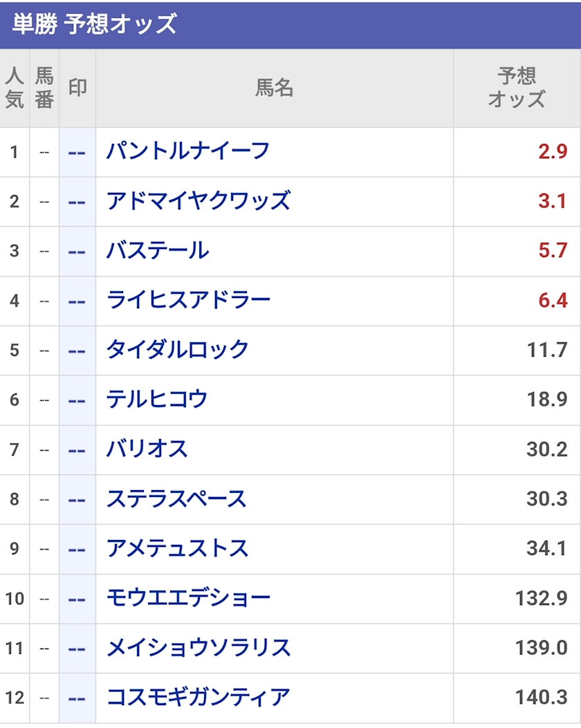Set the 印 mark for パントルナイーフ
The height and width of the screenshot is (728, 581).
[x=77, y=152]
